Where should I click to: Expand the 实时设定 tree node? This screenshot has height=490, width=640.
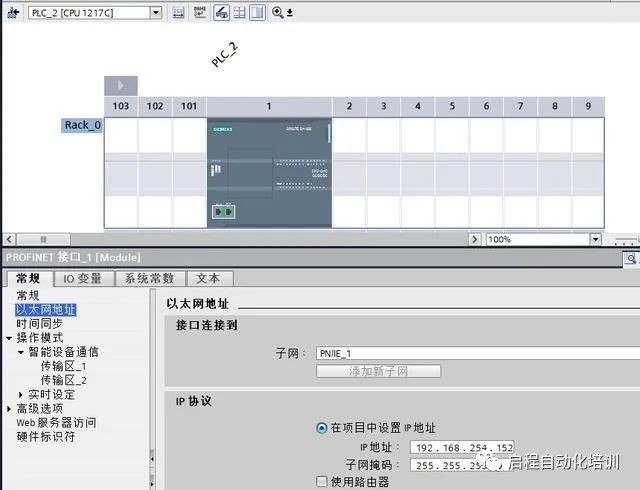pos(21,394)
